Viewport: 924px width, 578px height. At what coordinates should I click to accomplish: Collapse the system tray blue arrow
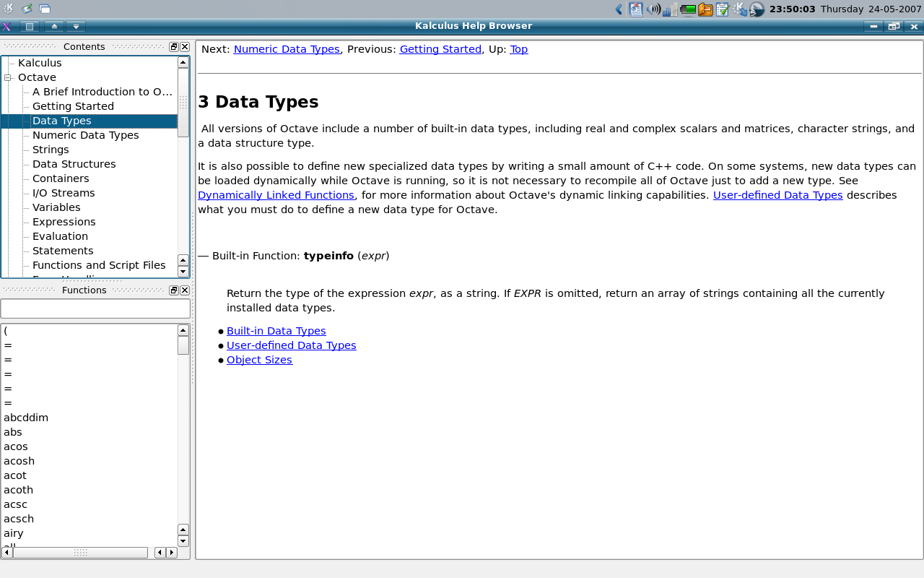pyautogui.click(x=619, y=9)
